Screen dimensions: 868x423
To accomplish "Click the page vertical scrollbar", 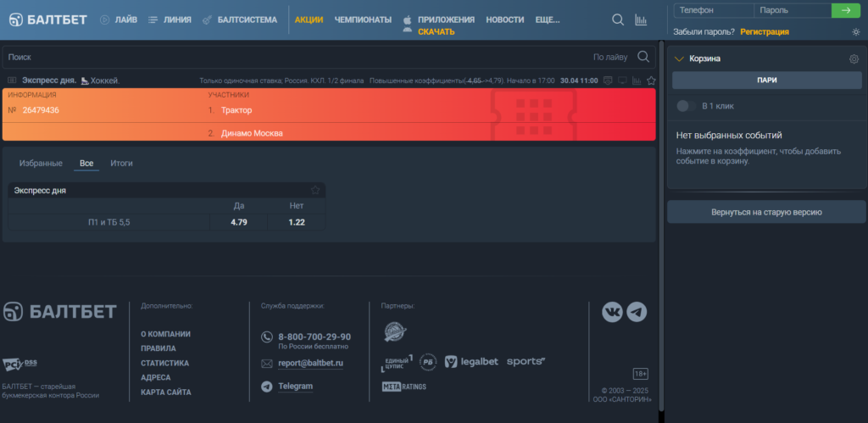I will pos(661,225).
